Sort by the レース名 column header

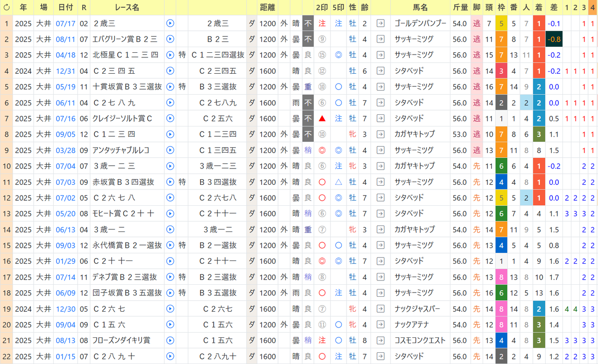pos(127,7)
